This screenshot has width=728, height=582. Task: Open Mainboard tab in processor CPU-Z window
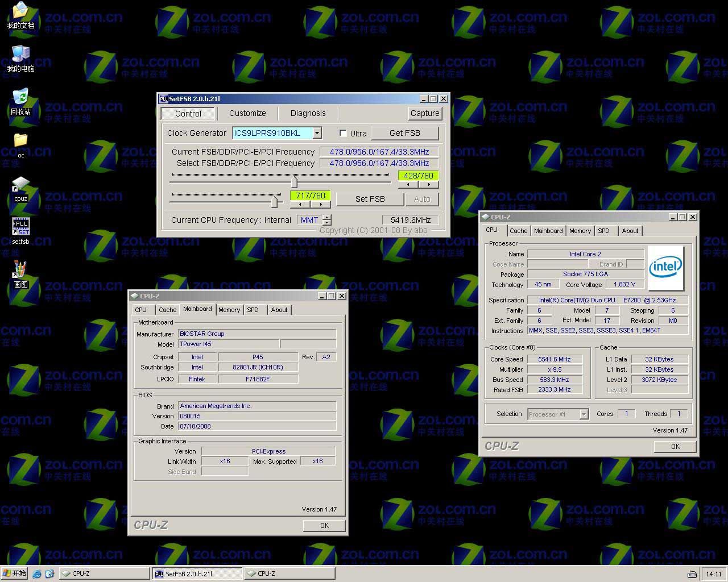tap(548, 231)
